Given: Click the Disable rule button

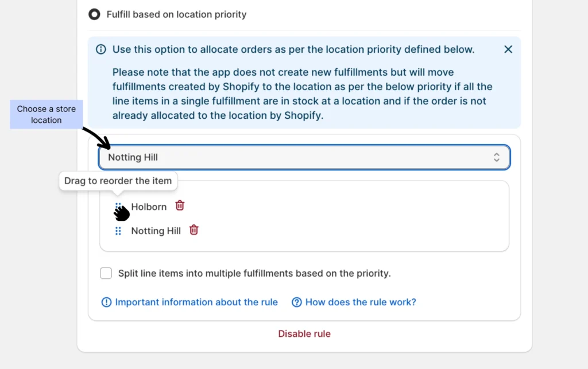Looking at the screenshot, I should click(304, 334).
